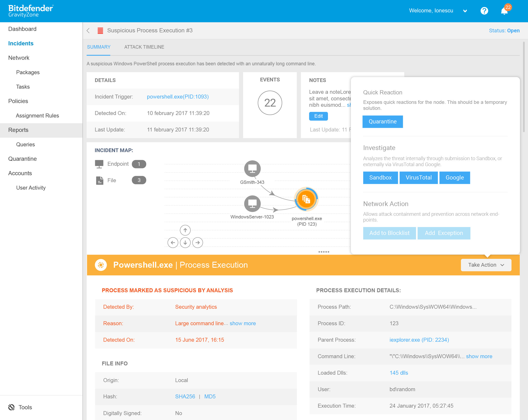Click the File legend icon

[99, 180]
